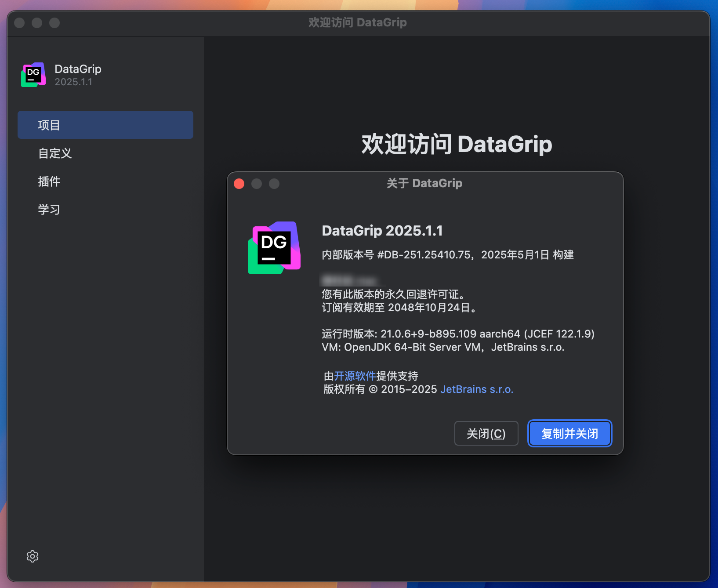The image size is (718, 588).
Task: Open the 插件 sidebar section
Action: (49, 181)
